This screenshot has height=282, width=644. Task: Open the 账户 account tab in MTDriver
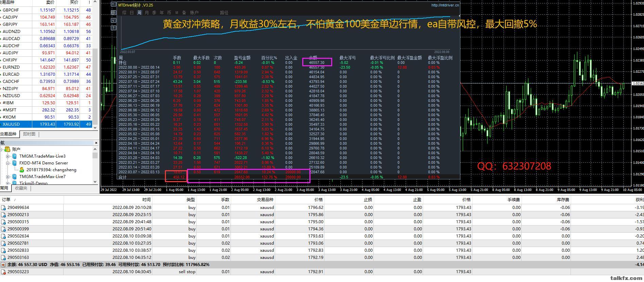pos(194,13)
